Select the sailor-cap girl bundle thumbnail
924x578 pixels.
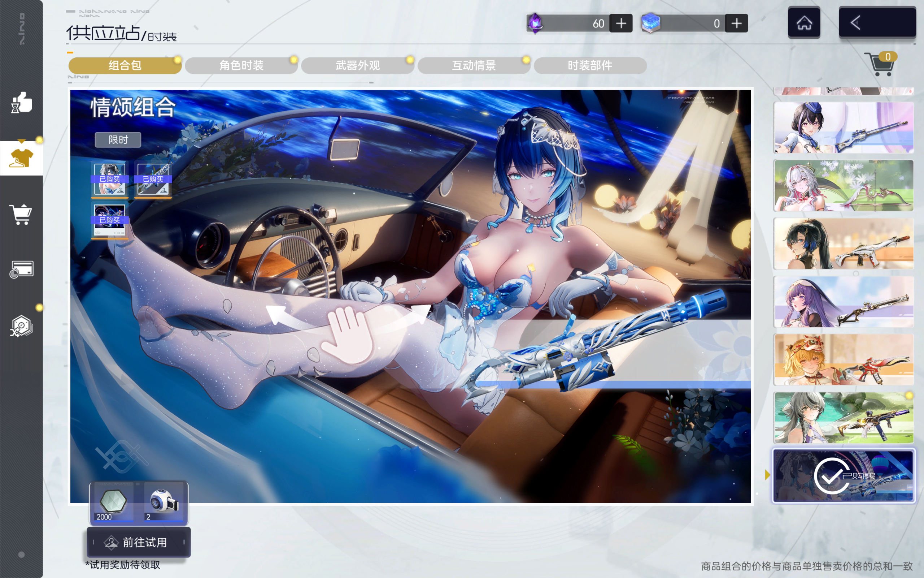coord(844,128)
